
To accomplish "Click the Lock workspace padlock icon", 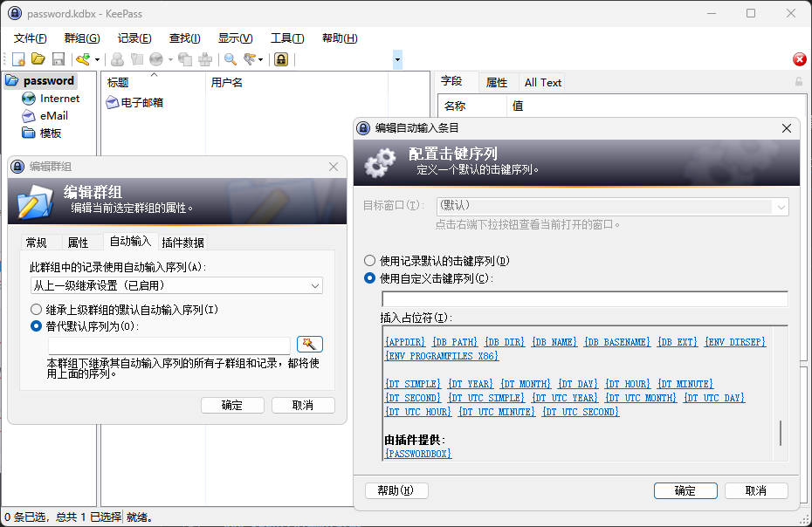I will coord(281,59).
